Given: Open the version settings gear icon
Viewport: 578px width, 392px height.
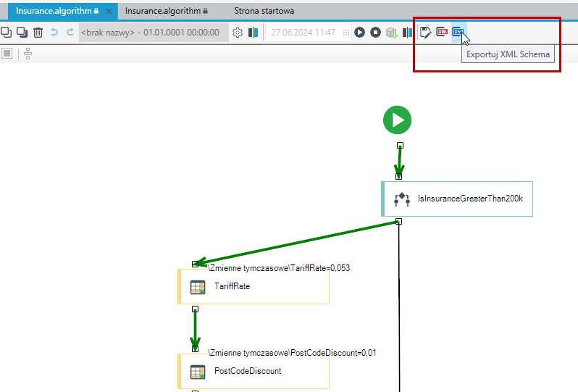Looking at the screenshot, I should click(238, 33).
